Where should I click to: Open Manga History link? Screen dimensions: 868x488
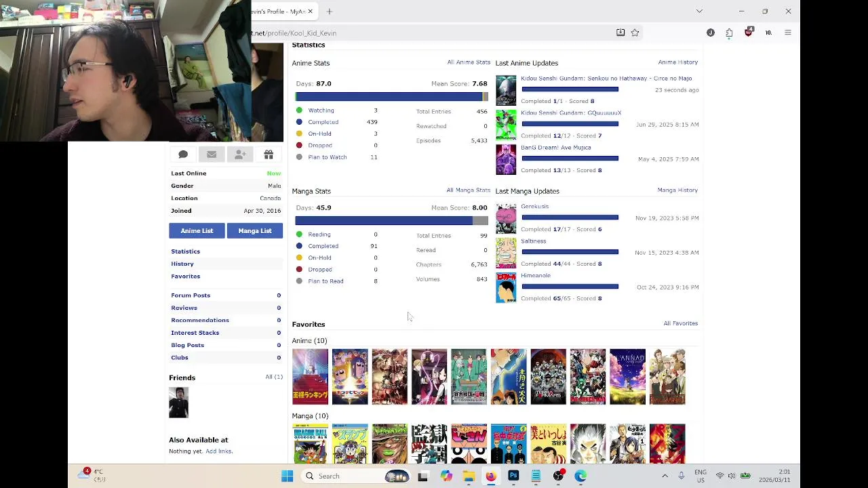(x=677, y=190)
